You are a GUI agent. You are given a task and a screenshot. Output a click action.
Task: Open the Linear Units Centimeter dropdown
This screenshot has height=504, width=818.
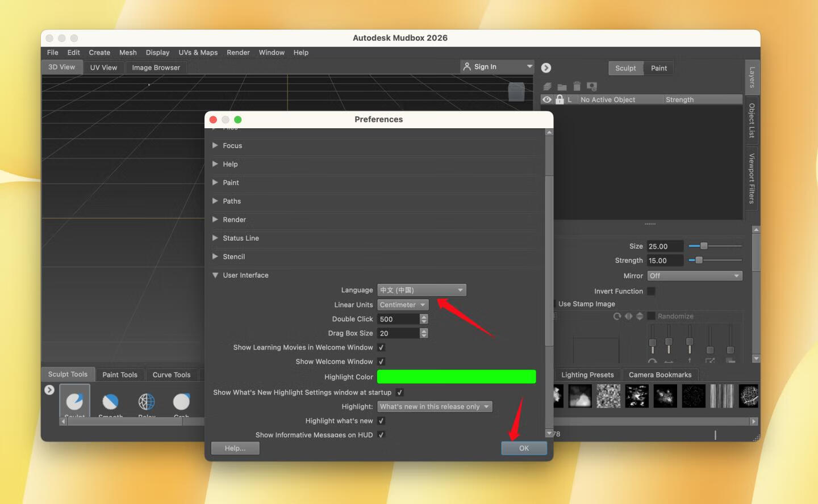point(403,305)
